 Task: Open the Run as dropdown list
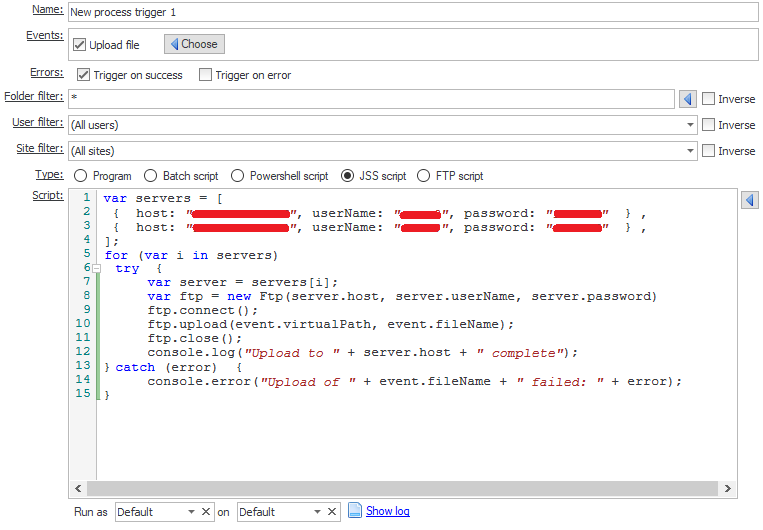click(x=189, y=512)
